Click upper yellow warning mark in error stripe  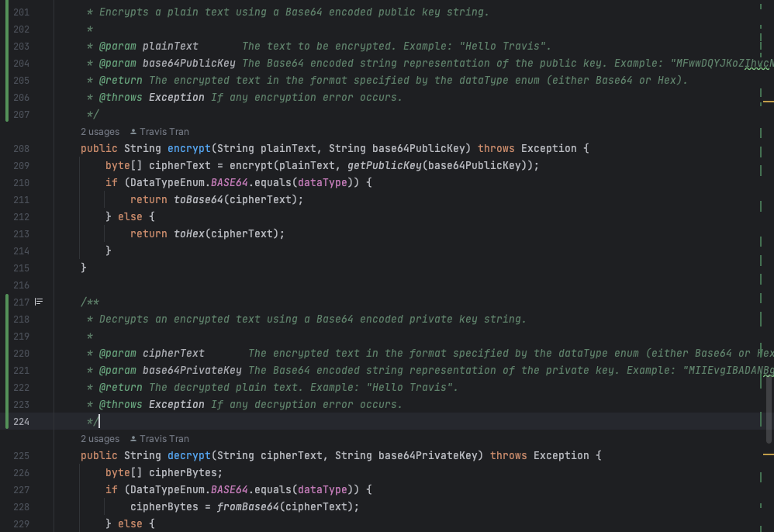769,101
